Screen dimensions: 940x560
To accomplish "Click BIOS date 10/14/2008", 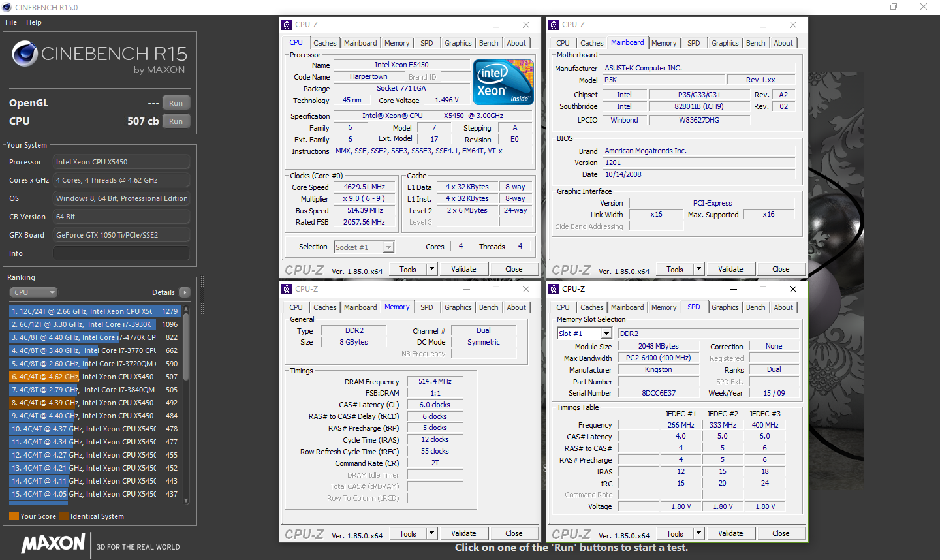I will (x=699, y=174).
